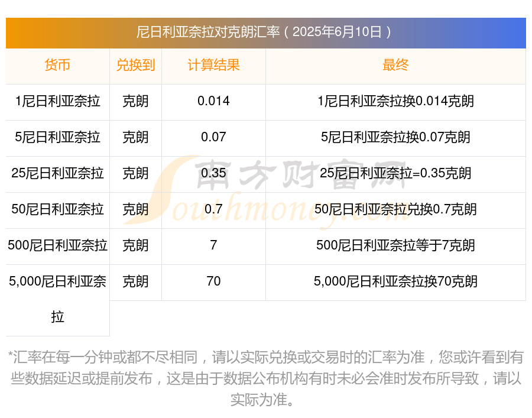Click 克朗 in the 25尼日利亚奈拉 row
This screenshot has height=418, width=532.
[135, 173]
